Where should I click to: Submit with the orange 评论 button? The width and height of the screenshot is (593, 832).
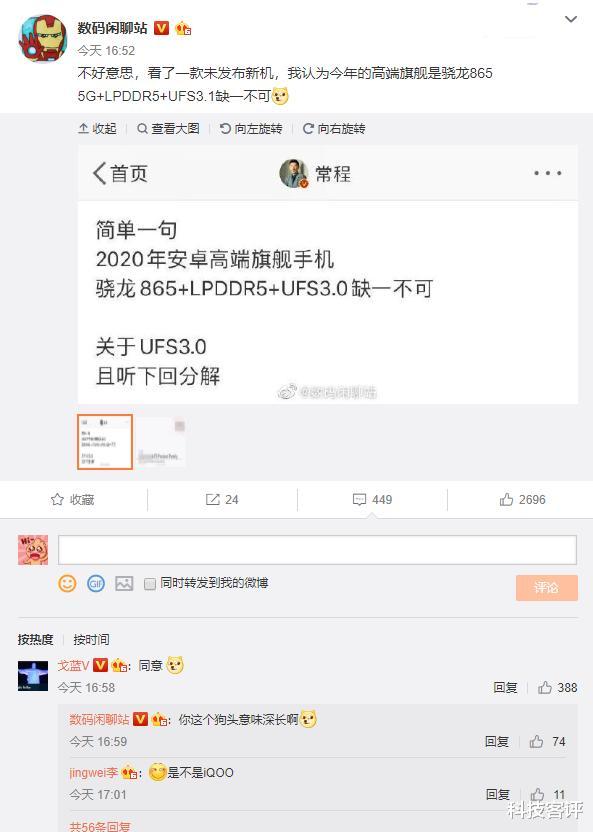click(547, 587)
